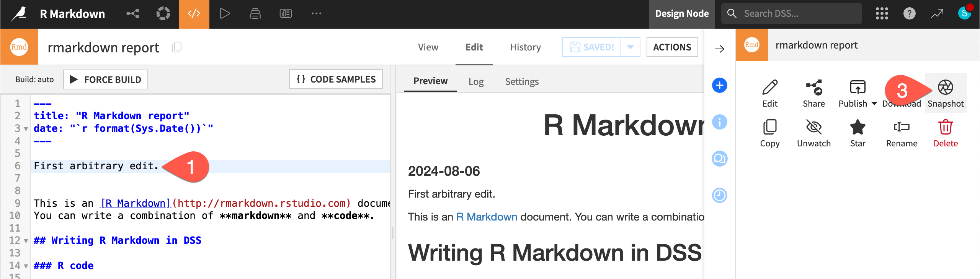
Task: Select the Settings tab
Action: click(522, 81)
